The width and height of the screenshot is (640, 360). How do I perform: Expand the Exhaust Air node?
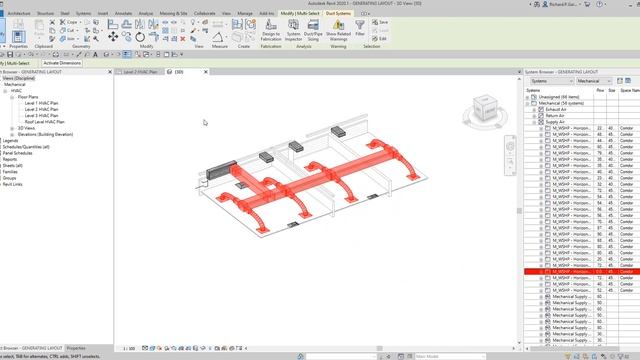pyautogui.click(x=534, y=110)
